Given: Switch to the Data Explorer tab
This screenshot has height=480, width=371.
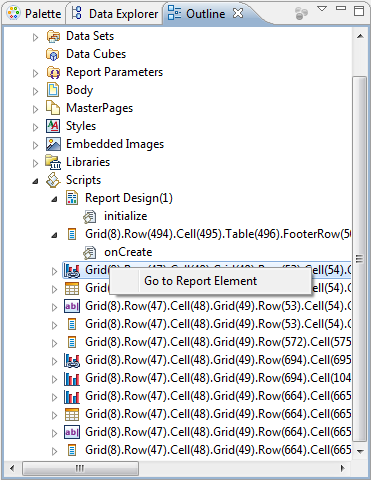Looking at the screenshot, I should pyautogui.click(x=114, y=14).
